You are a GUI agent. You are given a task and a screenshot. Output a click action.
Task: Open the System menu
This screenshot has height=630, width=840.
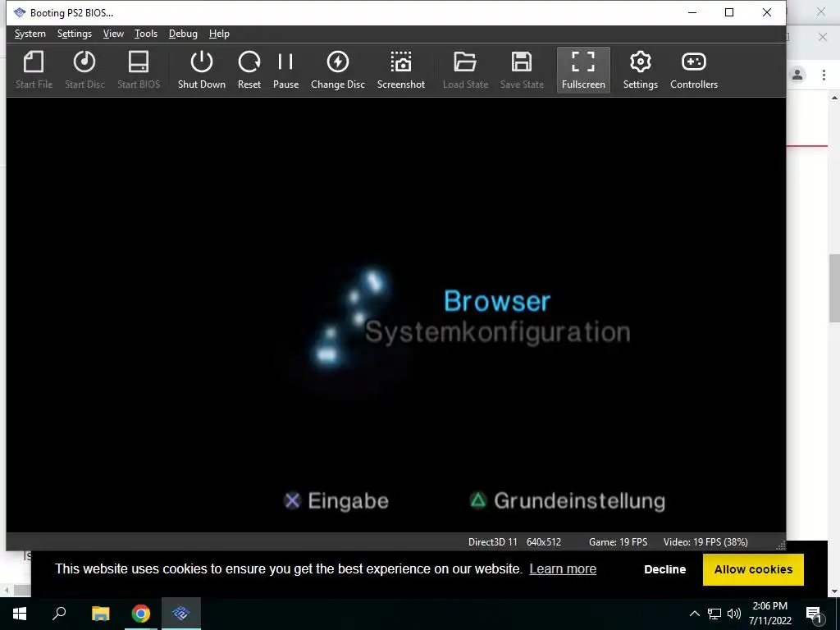(30, 34)
